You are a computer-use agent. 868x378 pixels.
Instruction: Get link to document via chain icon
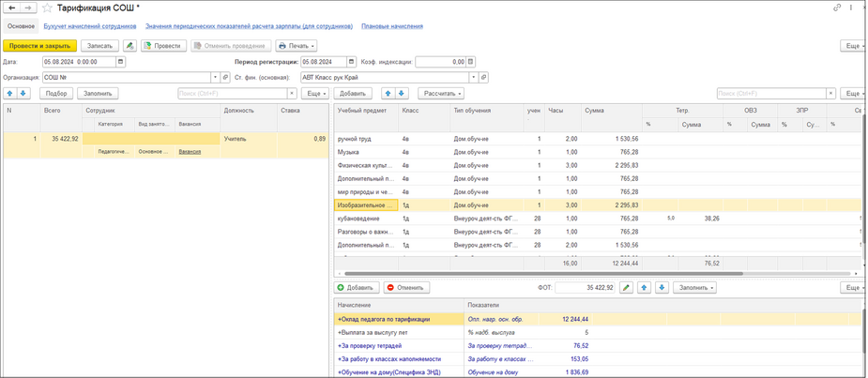click(x=837, y=8)
